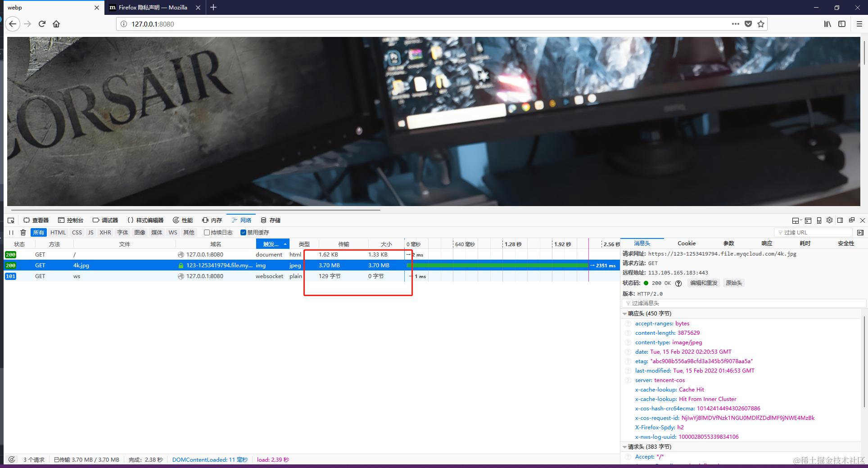This screenshot has width=868, height=468.
Task: Open the Storage (存储) panel
Action: (x=271, y=220)
